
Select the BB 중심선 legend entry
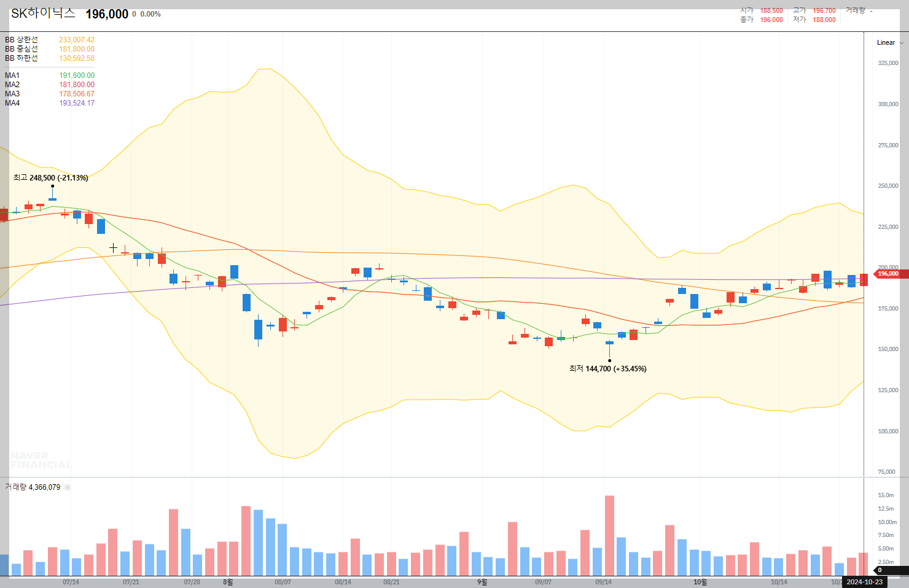pyautogui.click(x=21, y=49)
